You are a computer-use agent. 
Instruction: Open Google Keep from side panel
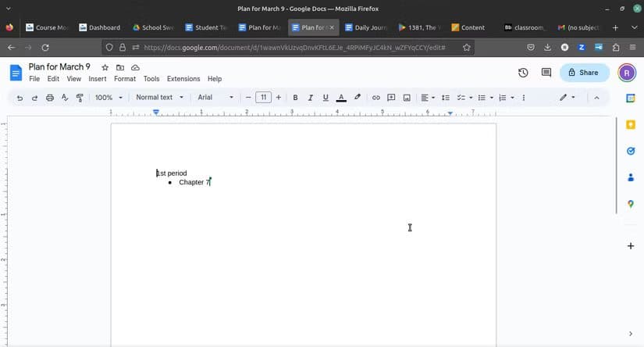click(x=631, y=125)
